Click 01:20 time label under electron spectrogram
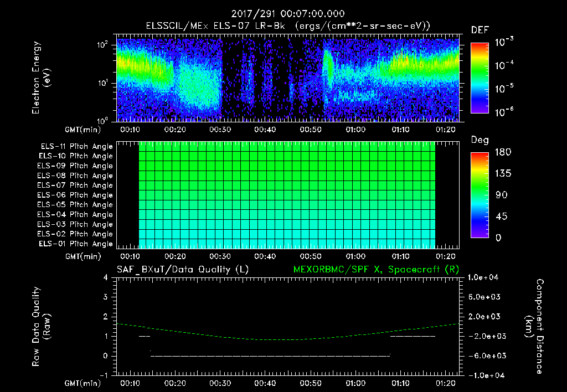 [446, 130]
